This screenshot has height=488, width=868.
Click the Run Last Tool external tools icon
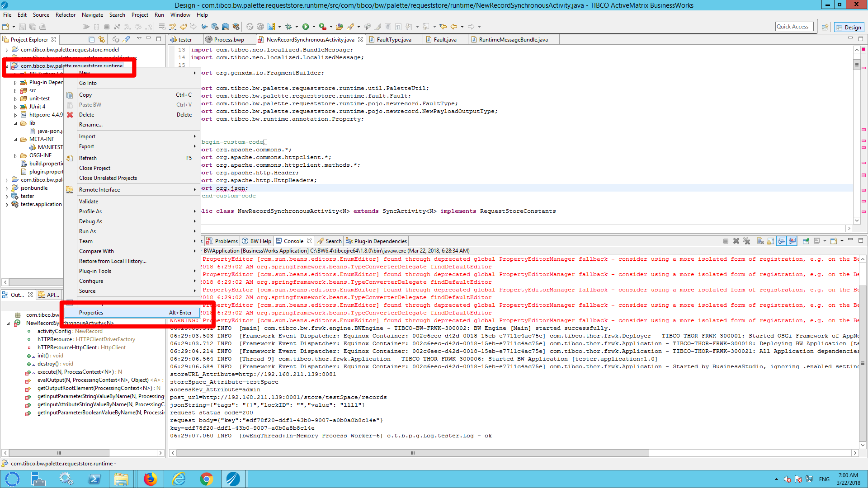pyautogui.click(x=322, y=27)
